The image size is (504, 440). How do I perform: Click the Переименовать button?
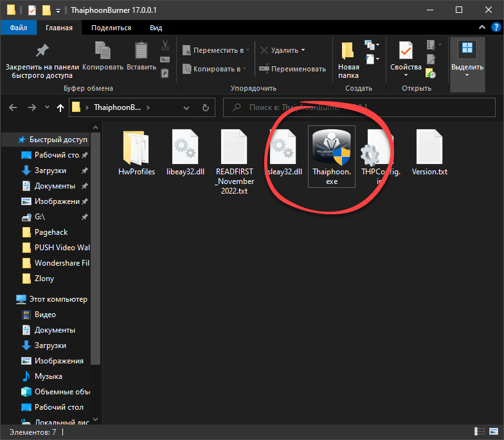[292, 69]
